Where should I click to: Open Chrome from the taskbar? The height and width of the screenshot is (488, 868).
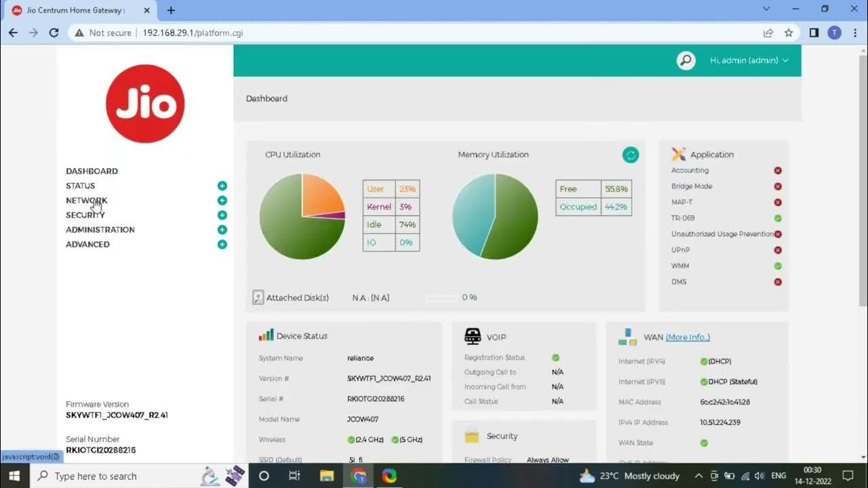click(x=359, y=476)
